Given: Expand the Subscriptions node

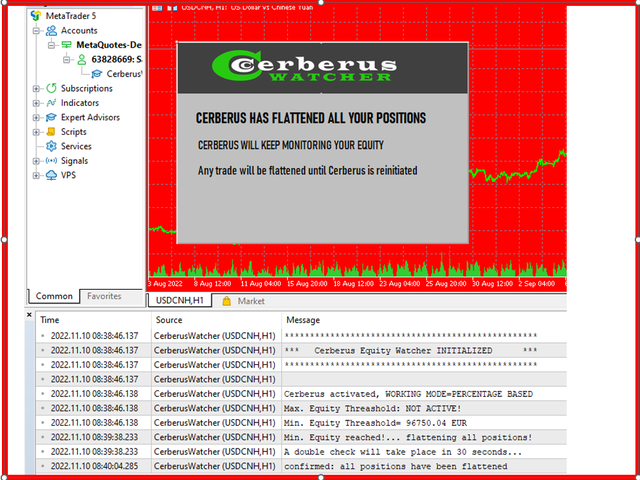Looking at the screenshot, I should [36, 89].
